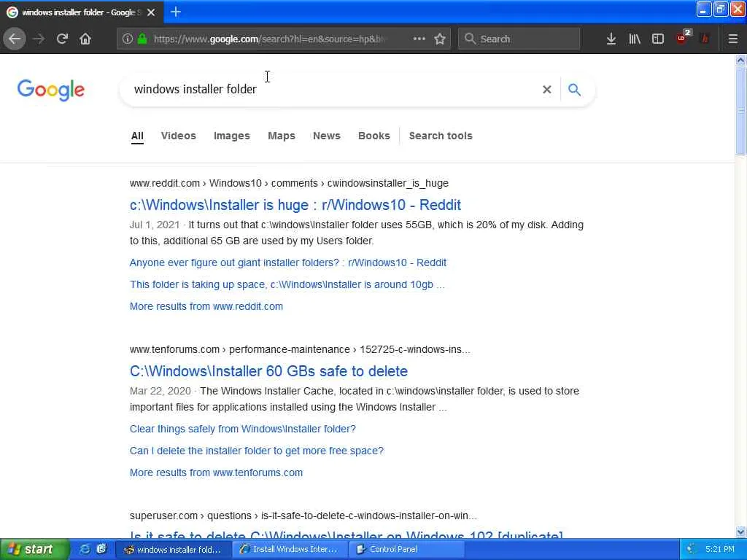
Task: Click the scrollbar down arrow
Action: 740,532
